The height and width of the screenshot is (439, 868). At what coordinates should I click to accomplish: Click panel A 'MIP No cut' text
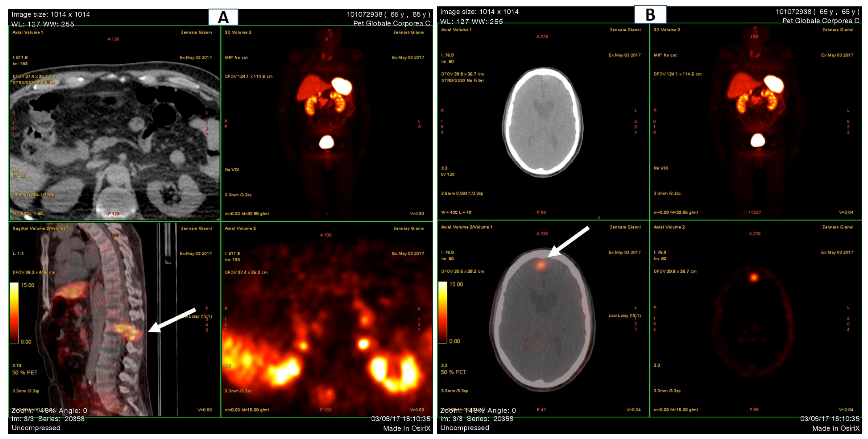(236, 58)
